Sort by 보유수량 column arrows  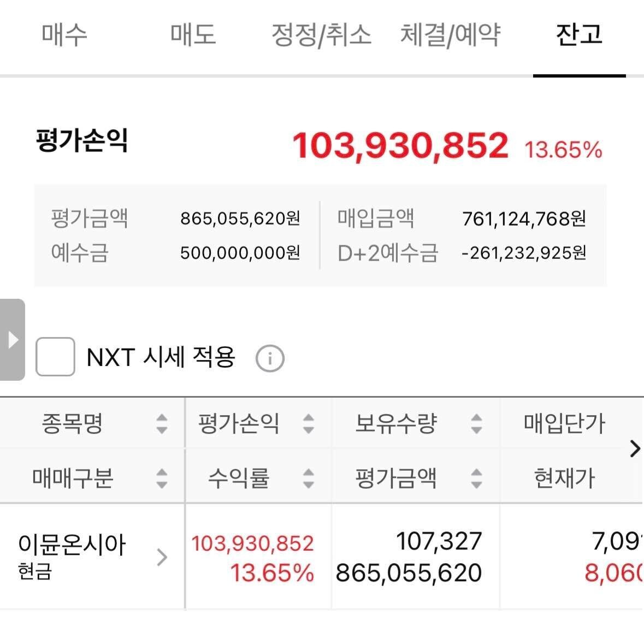pyautogui.click(x=476, y=423)
